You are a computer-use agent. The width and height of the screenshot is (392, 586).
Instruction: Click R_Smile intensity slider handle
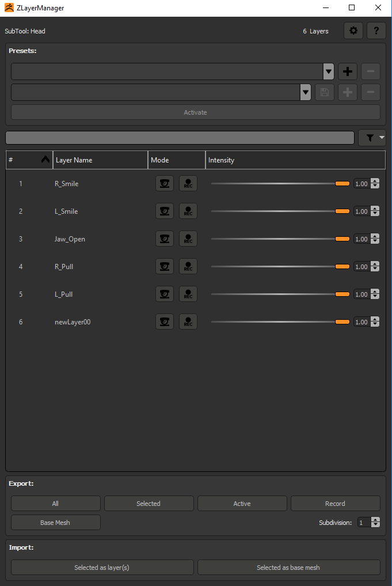342,183
